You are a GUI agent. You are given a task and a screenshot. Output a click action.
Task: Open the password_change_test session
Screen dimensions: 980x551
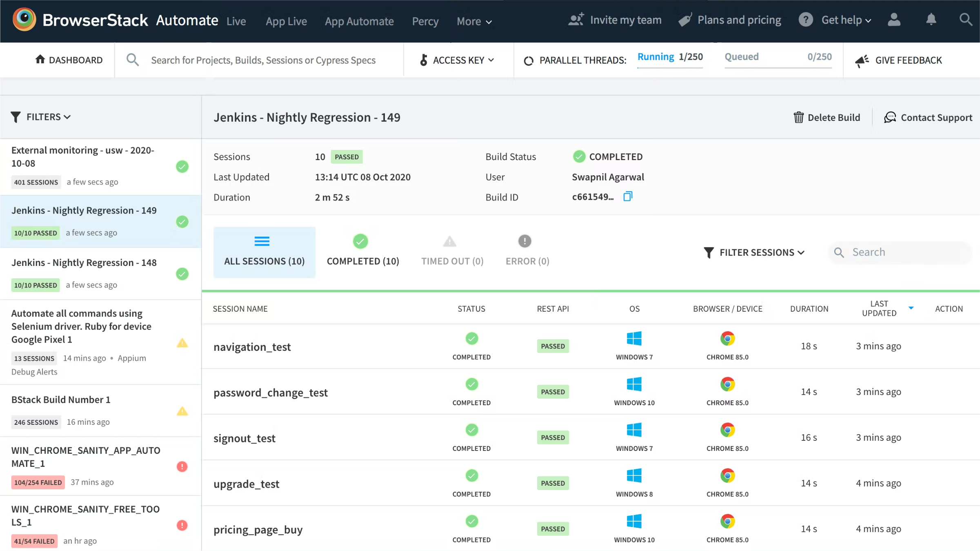pyautogui.click(x=270, y=393)
